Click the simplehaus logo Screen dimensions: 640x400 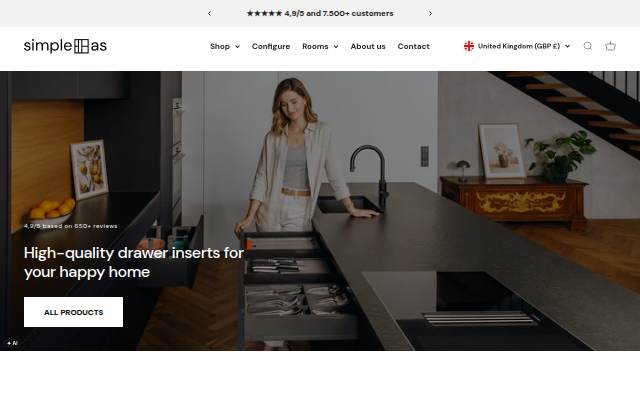click(65, 46)
